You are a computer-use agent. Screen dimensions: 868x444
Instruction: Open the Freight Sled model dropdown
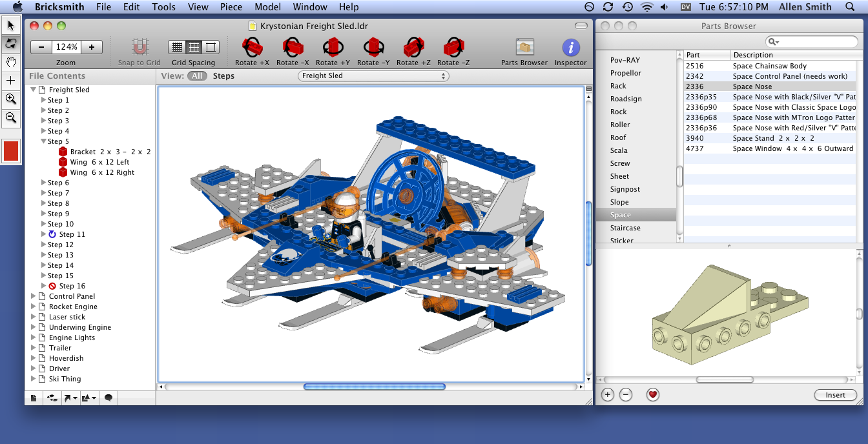[373, 76]
